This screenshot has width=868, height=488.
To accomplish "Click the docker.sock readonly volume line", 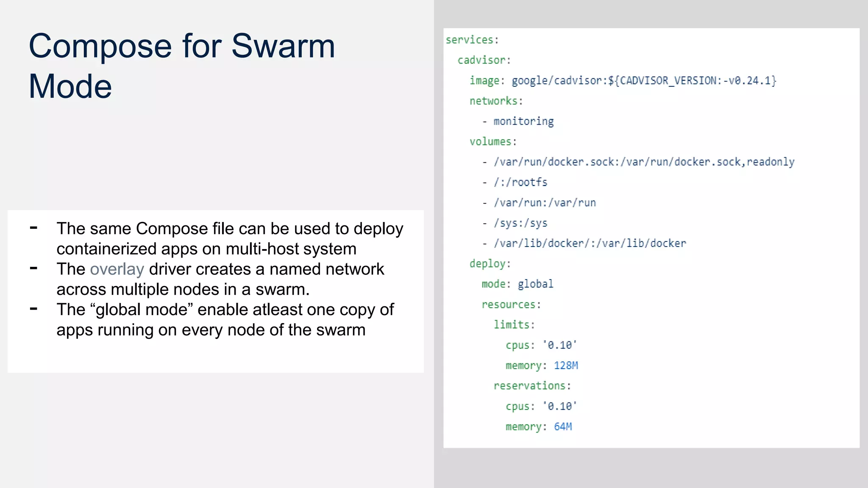I will pyautogui.click(x=643, y=162).
